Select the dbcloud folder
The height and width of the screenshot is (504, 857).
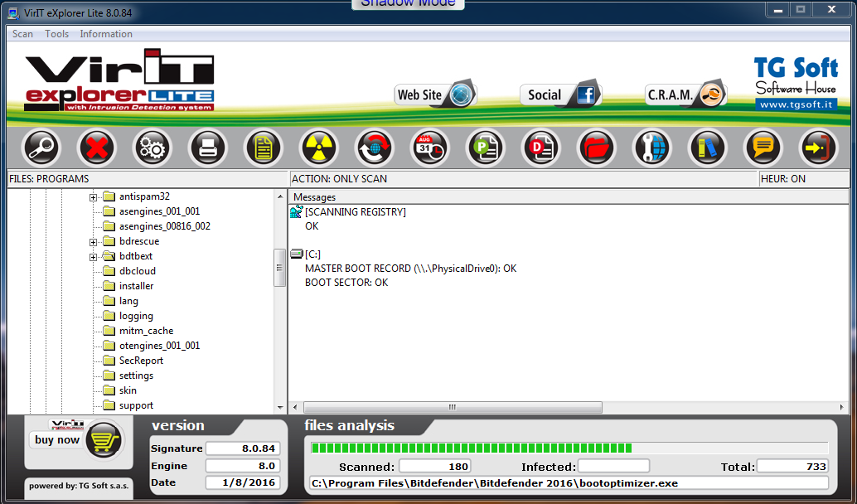tap(138, 270)
